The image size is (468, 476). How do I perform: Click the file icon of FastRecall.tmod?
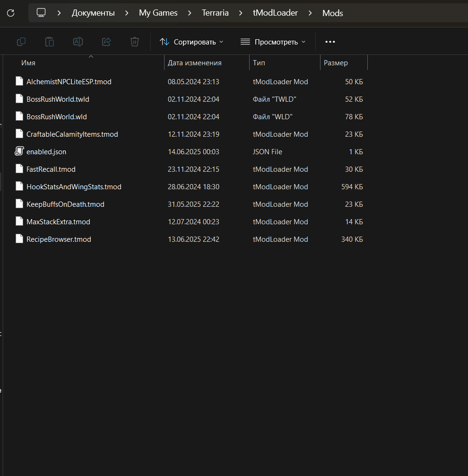(19, 169)
